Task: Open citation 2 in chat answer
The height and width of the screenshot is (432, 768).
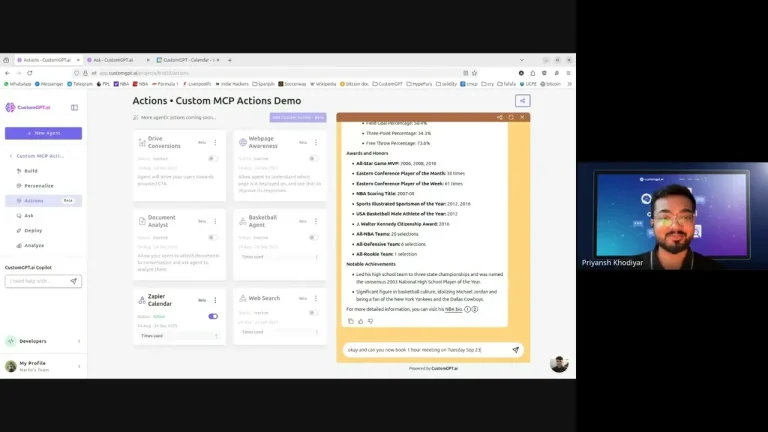Action: tap(475, 309)
